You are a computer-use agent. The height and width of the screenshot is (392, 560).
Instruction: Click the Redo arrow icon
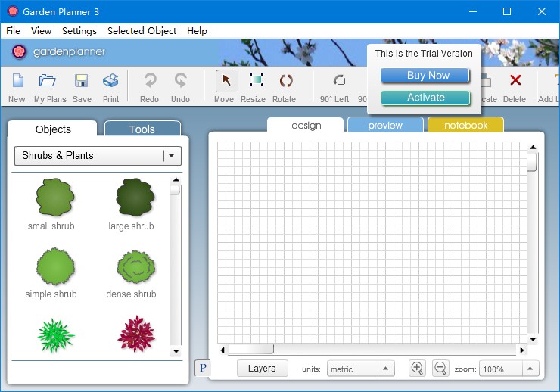[x=150, y=81]
